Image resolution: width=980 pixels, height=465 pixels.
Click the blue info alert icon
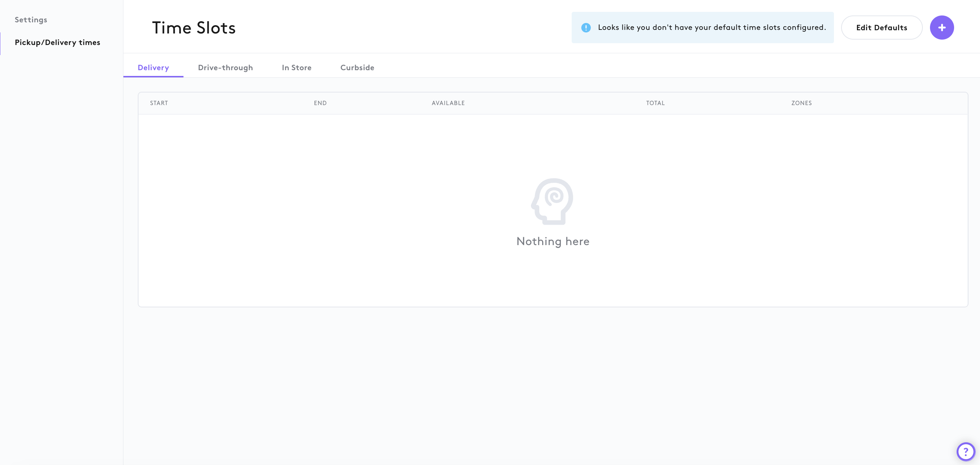tap(586, 27)
